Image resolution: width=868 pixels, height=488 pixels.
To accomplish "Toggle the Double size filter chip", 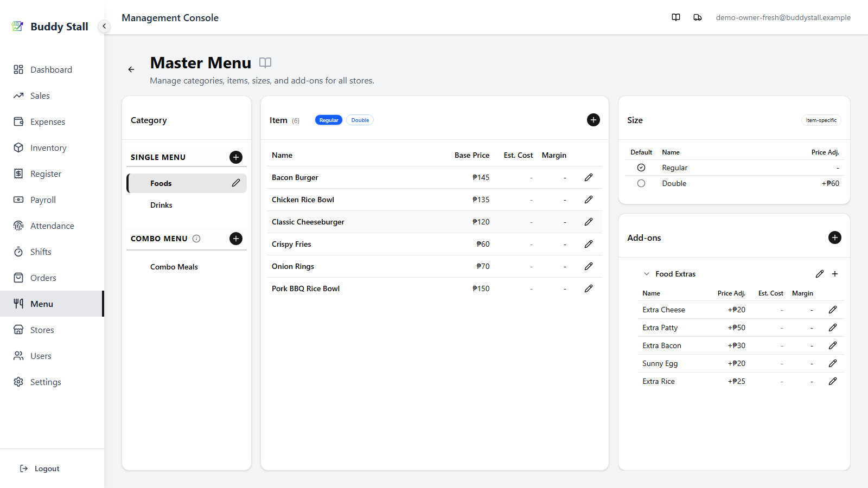I will point(360,120).
